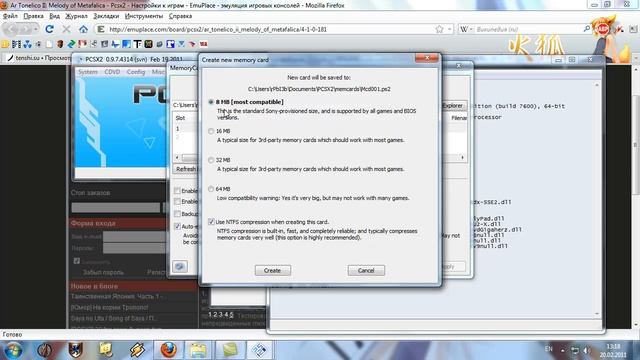This screenshot has height=360, width=640.
Task: Click the network tray icon
Action: [x=575, y=350]
